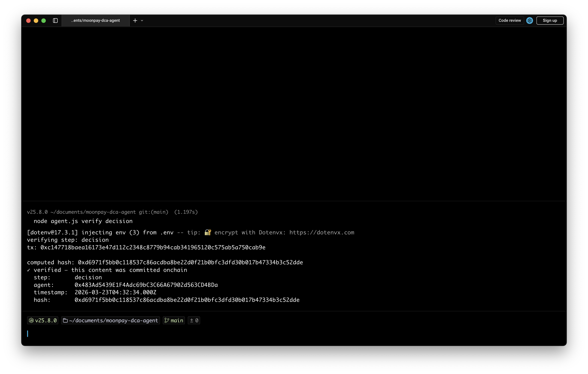Open Code review panel
588x374 pixels.
510,20
